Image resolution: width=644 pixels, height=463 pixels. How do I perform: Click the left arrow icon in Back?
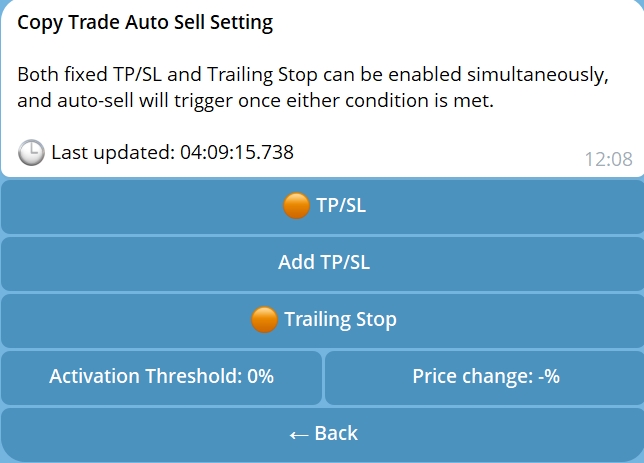click(299, 435)
